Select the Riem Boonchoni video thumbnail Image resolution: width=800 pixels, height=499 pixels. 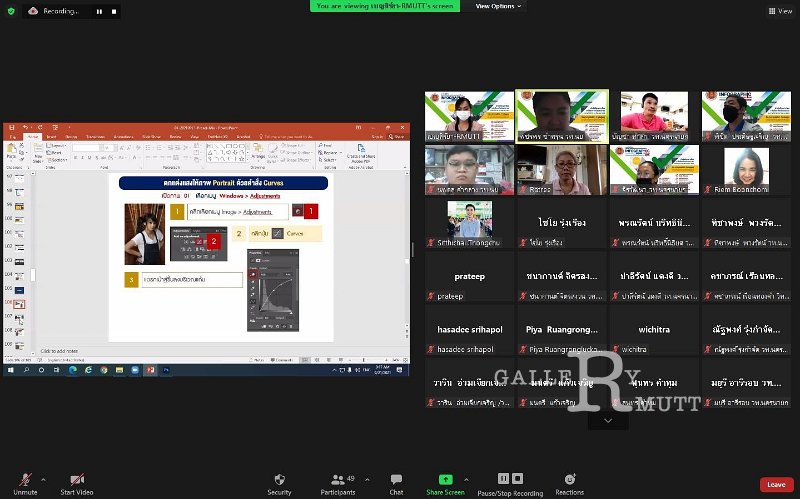(746, 169)
